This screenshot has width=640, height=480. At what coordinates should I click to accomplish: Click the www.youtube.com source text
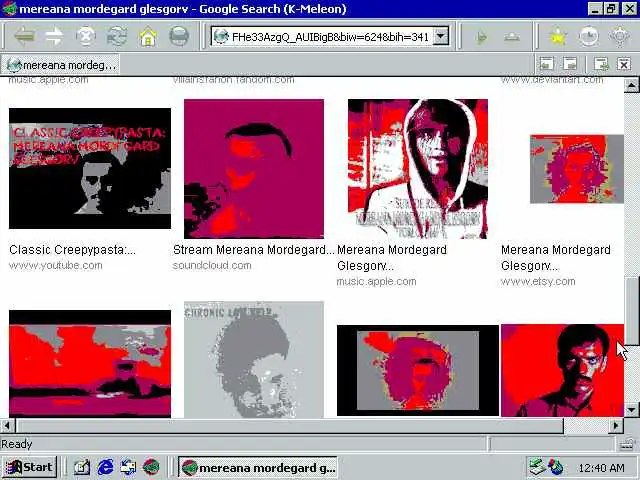click(x=56, y=265)
